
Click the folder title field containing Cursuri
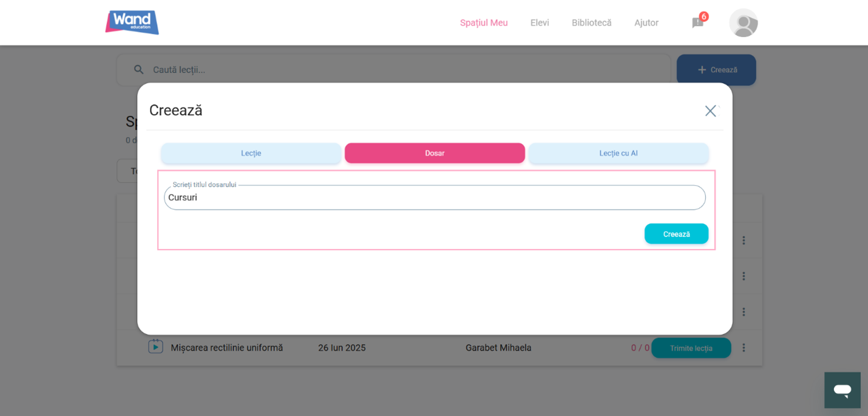[435, 198]
